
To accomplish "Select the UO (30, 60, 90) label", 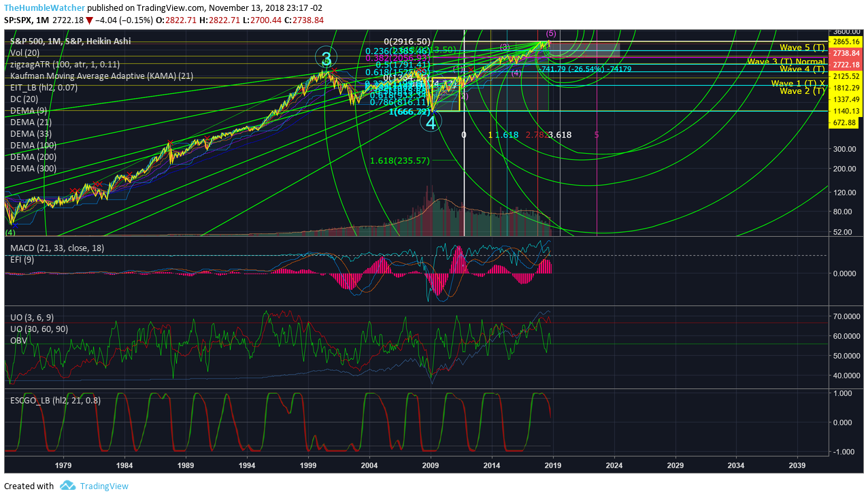I will [x=39, y=329].
